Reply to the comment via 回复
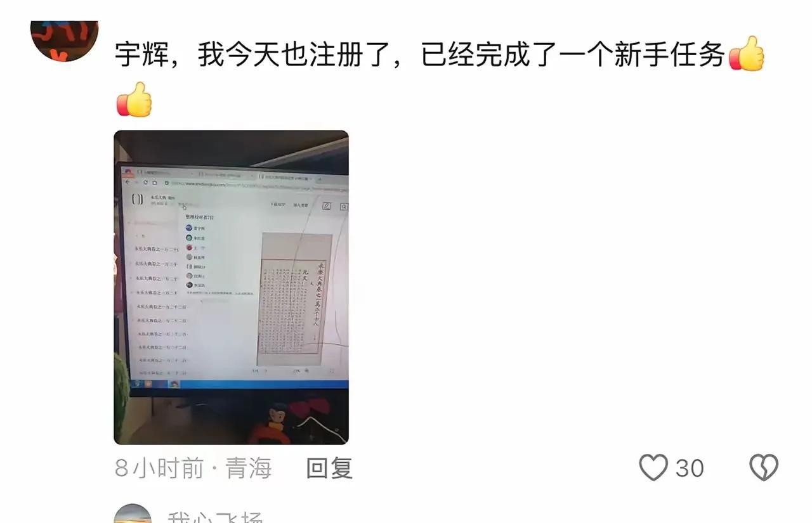Screen dimensions: 812x523 (329, 468)
